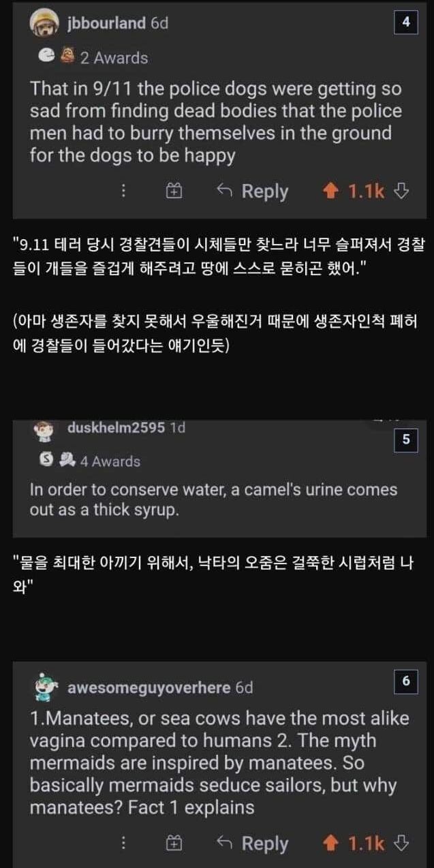Open jbbourland's profile avatar

tap(44, 24)
